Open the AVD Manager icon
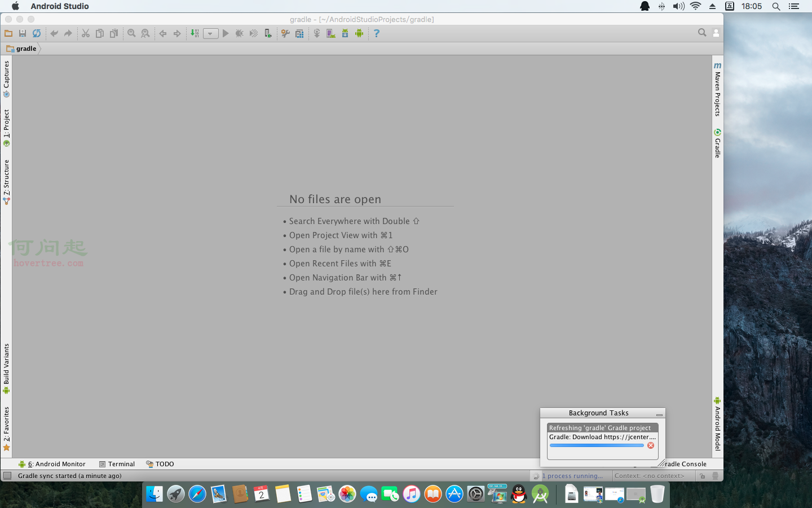The image size is (812, 508). (331, 33)
